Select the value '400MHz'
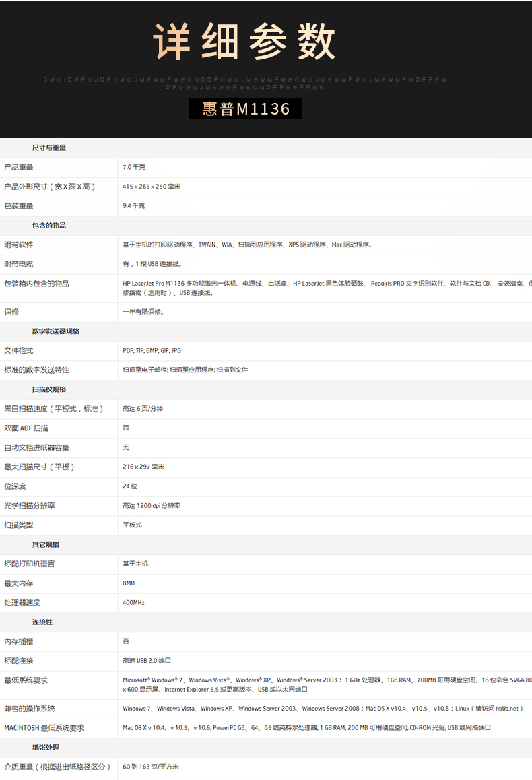The width and height of the screenshot is (532, 780). pyautogui.click(x=134, y=603)
